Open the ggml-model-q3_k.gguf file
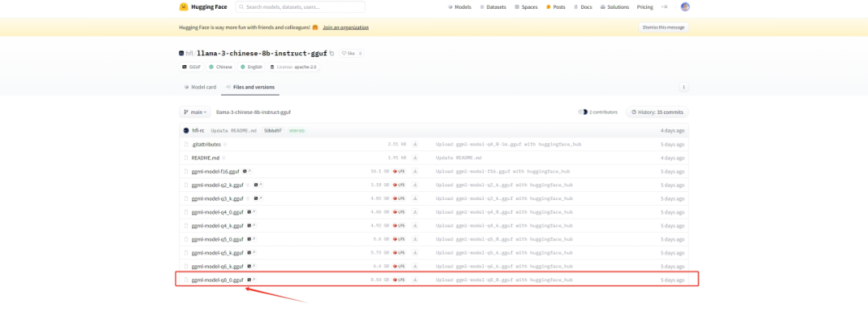The image size is (868, 335). [217, 198]
